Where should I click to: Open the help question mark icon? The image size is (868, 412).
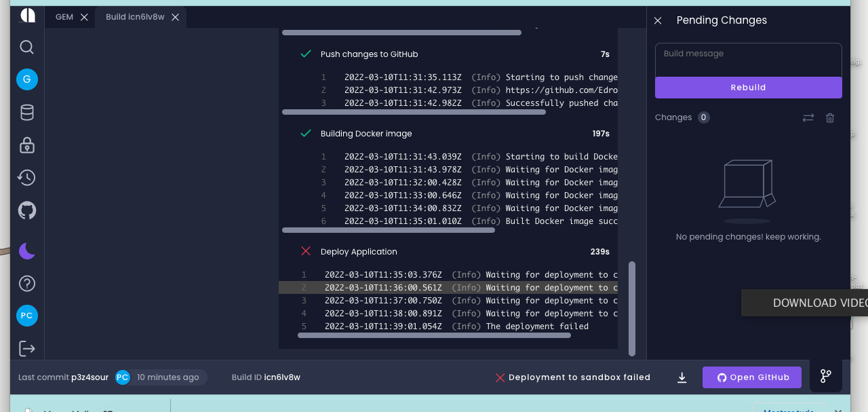[x=26, y=284]
